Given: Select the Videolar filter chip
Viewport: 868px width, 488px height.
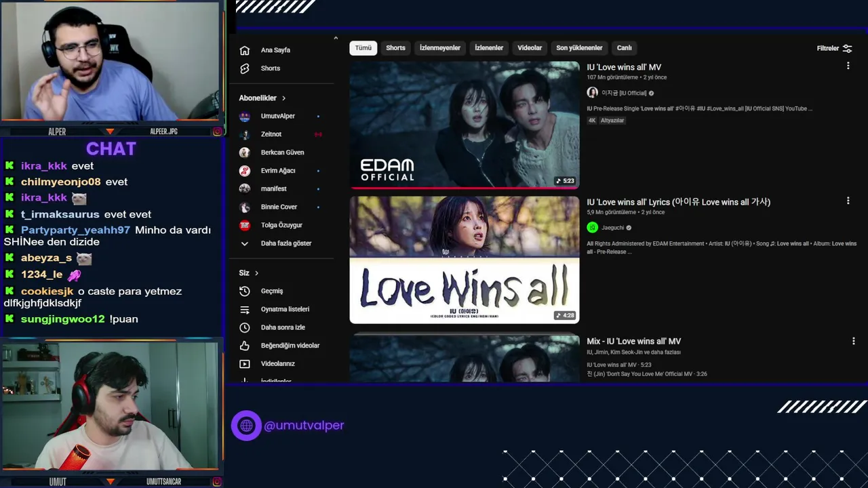Looking at the screenshot, I should point(530,48).
